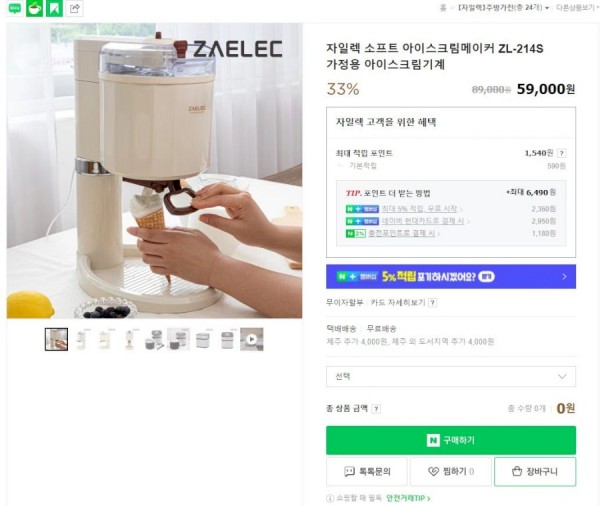Open 네이버 현대카드로 결제 시 link

[x=423, y=221]
